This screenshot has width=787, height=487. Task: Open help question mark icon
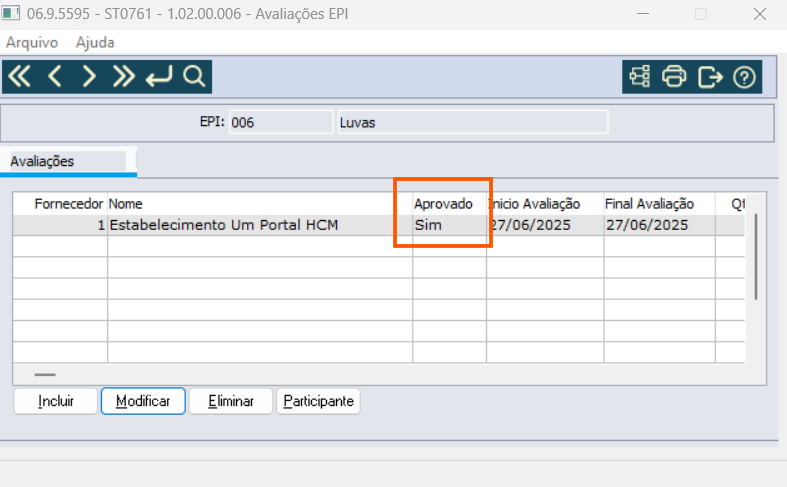tap(744, 77)
